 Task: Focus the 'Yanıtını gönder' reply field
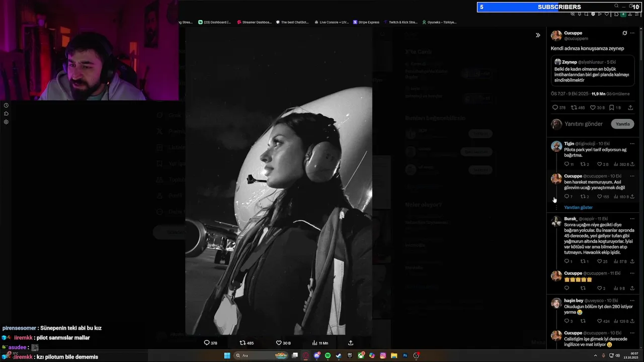pos(584,124)
